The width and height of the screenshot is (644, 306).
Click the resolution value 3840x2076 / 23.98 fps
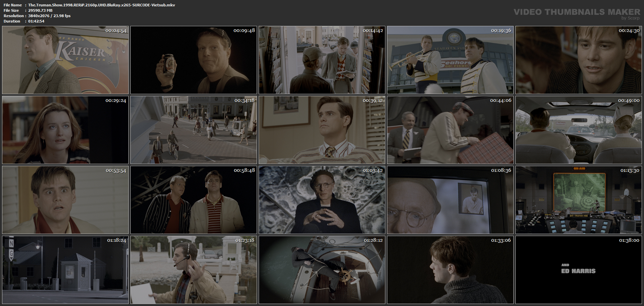point(49,16)
